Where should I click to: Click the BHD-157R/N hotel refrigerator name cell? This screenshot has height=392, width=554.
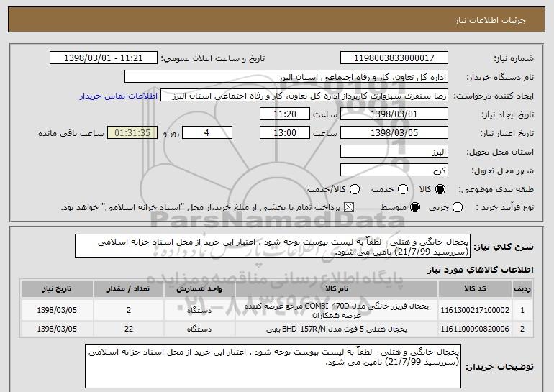(337, 329)
